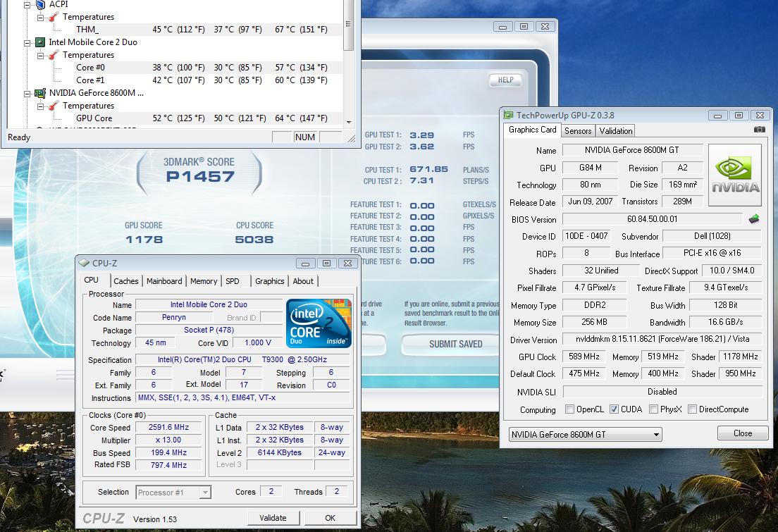Screen dimensions: 778x532
Task: Click the Ready status bar text
Action: coord(19,137)
